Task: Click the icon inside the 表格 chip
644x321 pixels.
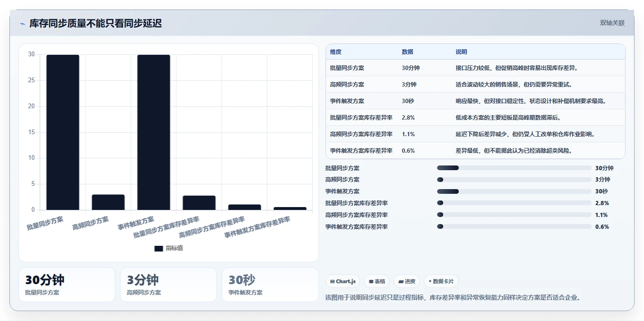Action: pyautogui.click(x=371, y=282)
